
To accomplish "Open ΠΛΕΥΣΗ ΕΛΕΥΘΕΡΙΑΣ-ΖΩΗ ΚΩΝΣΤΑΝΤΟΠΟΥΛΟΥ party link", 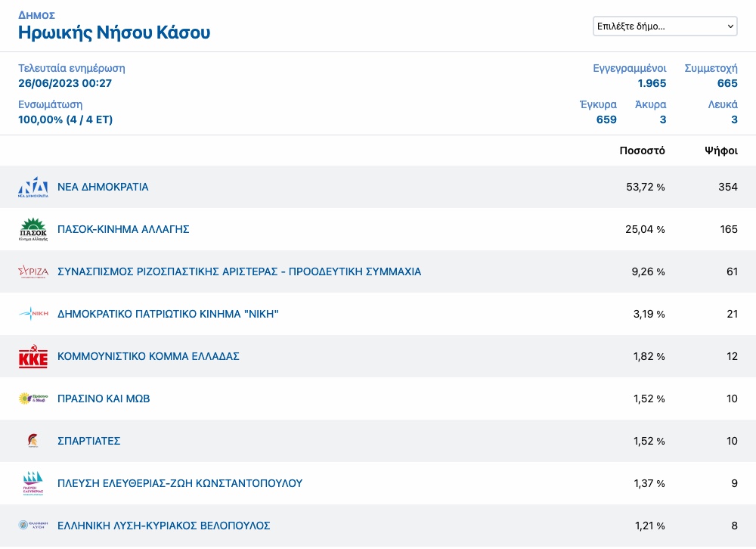I will point(180,483).
